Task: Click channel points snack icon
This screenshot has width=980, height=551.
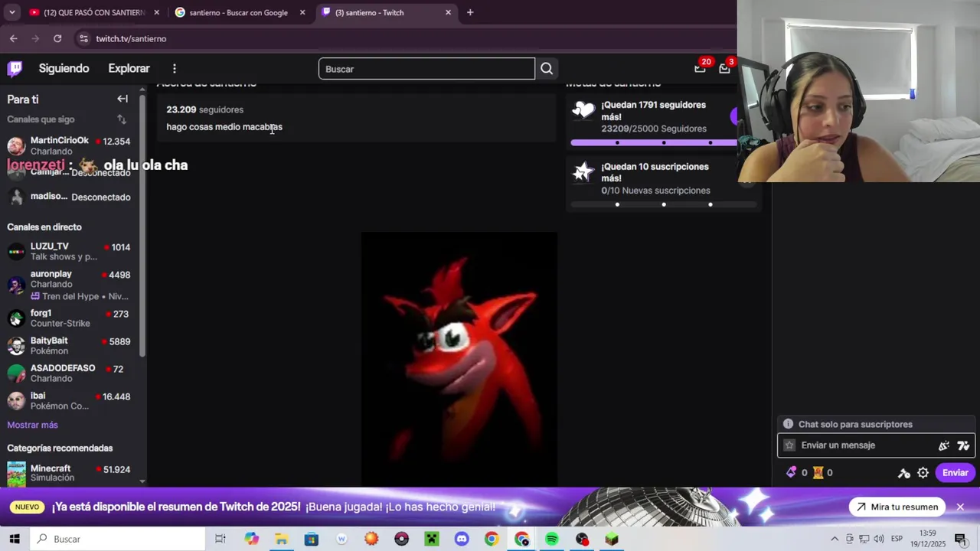Action: click(818, 473)
